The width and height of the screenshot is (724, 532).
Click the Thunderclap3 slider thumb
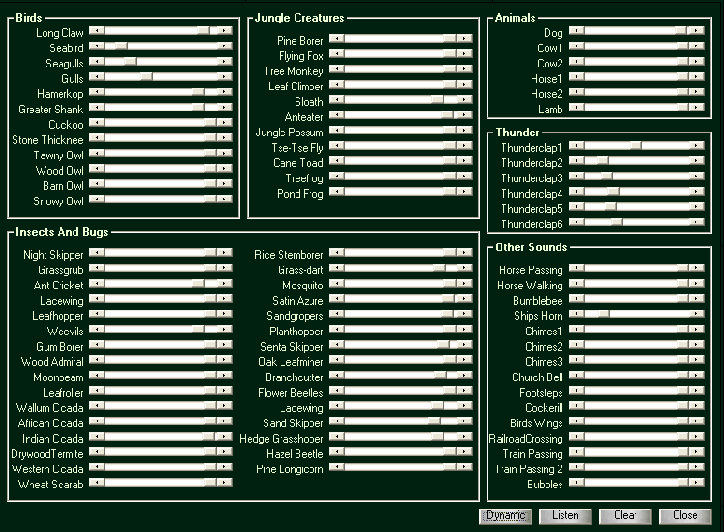tap(606, 176)
